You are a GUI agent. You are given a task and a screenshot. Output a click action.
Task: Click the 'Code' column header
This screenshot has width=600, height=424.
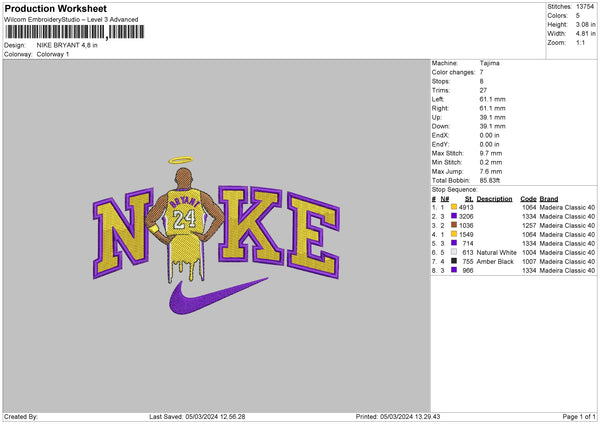pyautogui.click(x=528, y=199)
